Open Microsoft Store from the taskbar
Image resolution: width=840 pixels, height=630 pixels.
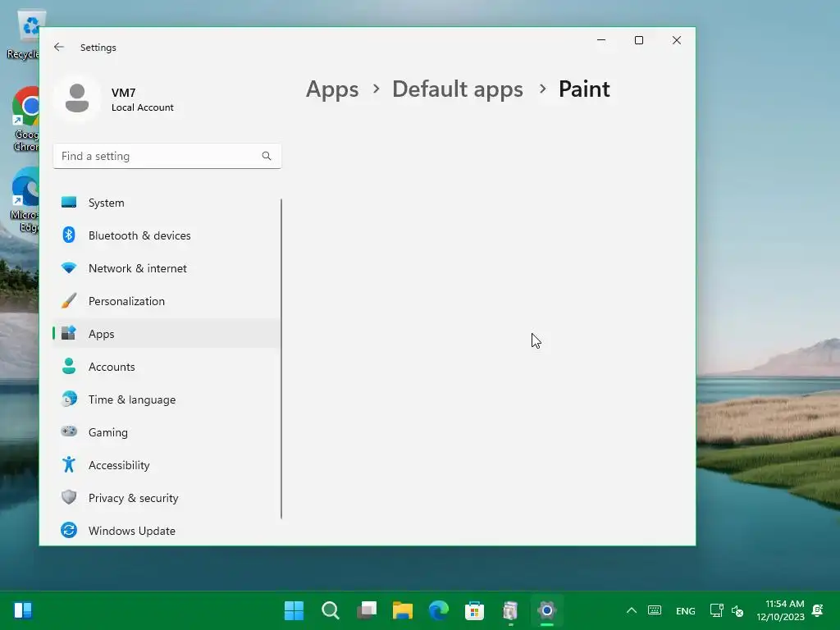[x=474, y=610]
